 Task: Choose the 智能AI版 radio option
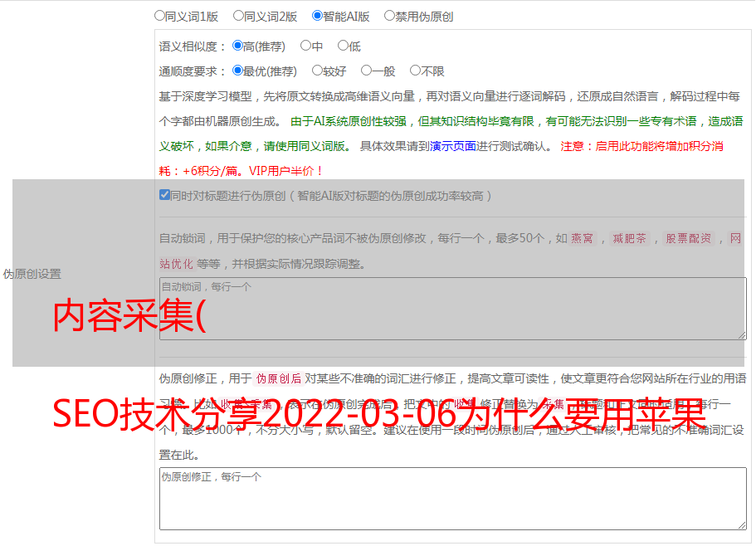click(317, 16)
